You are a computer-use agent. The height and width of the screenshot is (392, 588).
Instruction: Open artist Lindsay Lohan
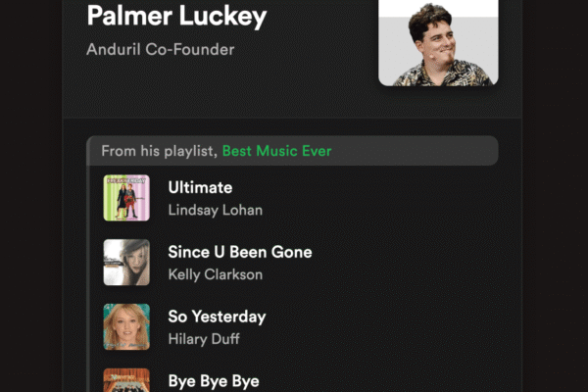pyautogui.click(x=216, y=210)
